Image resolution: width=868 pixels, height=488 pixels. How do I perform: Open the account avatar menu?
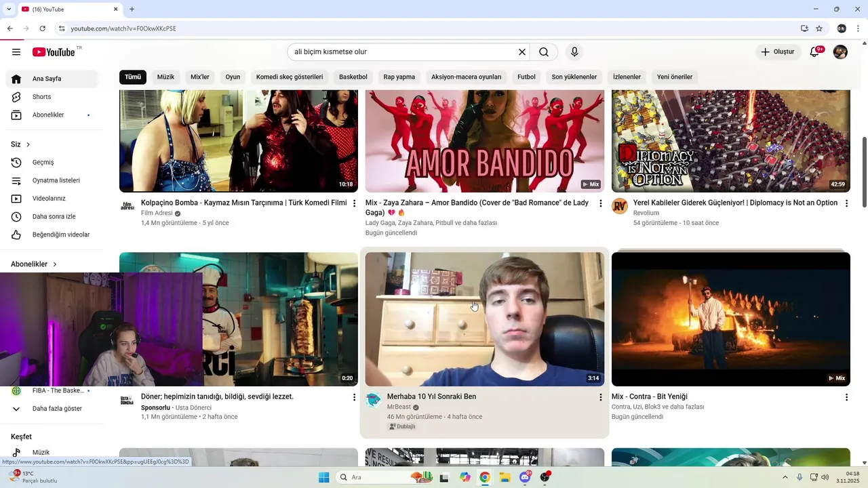point(840,52)
